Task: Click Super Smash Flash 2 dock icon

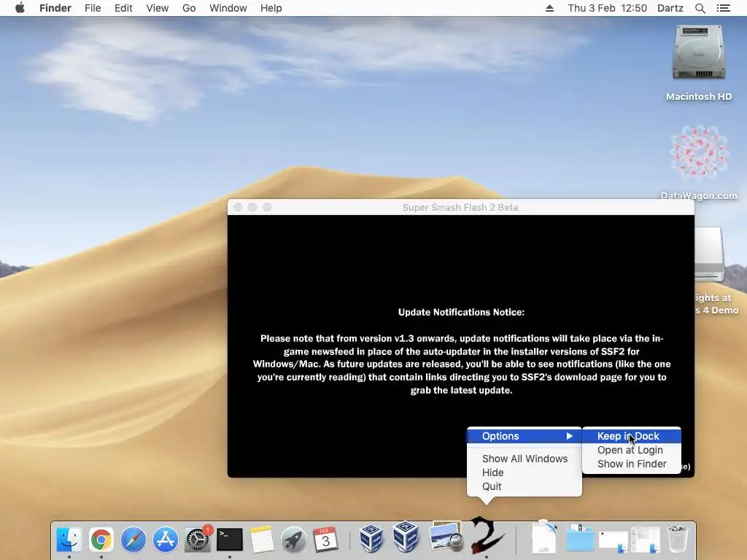Action: click(486, 534)
